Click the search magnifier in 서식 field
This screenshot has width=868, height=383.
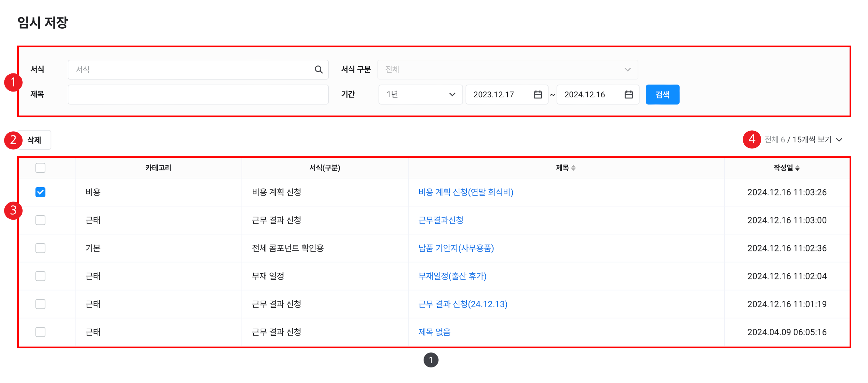pos(318,69)
